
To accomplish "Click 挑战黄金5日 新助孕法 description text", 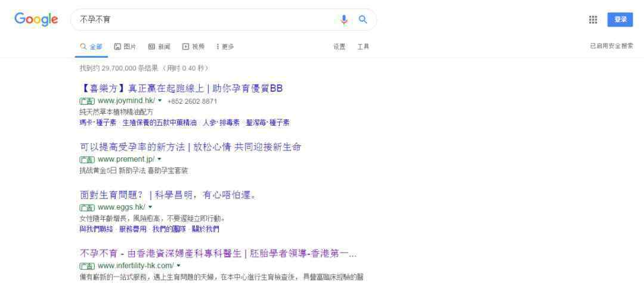I will tap(134, 170).
